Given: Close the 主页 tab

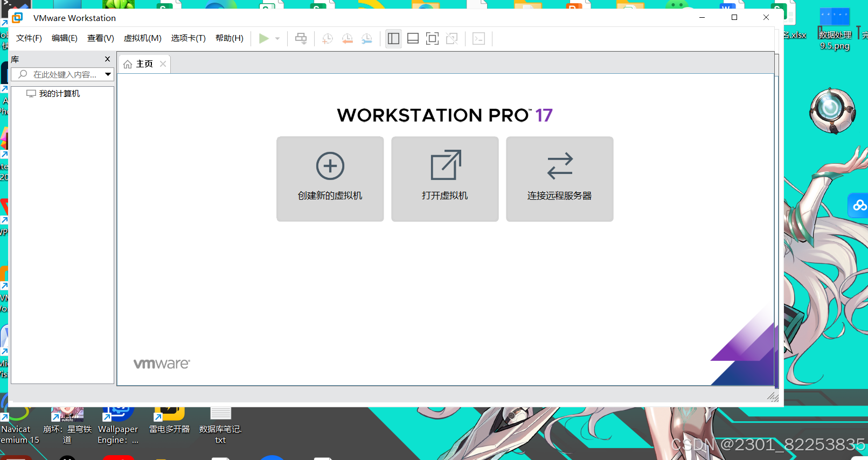Looking at the screenshot, I should pos(163,64).
